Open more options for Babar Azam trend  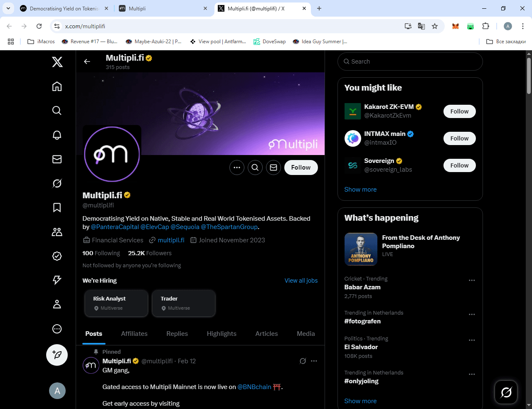click(x=472, y=281)
